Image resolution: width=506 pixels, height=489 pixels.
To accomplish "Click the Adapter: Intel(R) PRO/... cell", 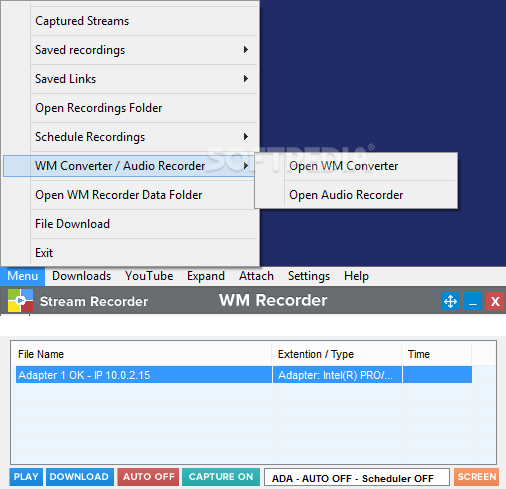I will click(337, 375).
